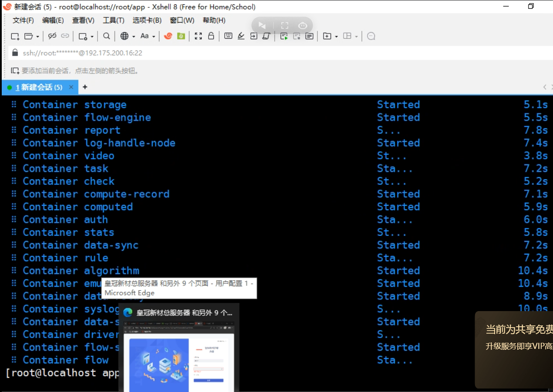Click the green play script icon

(284, 36)
